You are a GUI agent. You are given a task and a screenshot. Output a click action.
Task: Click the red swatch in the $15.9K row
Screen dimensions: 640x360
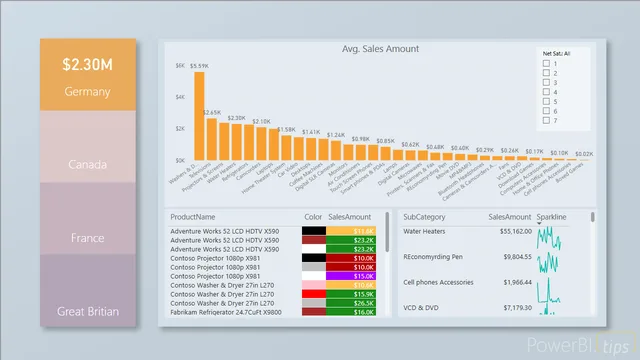click(x=314, y=294)
